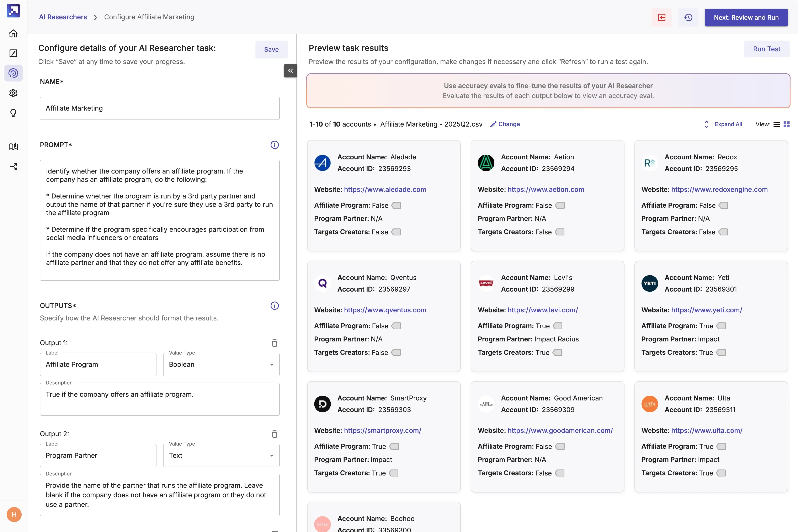Change the accounts CSV file
Screen dimensions: 798x532
[x=505, y=124]
